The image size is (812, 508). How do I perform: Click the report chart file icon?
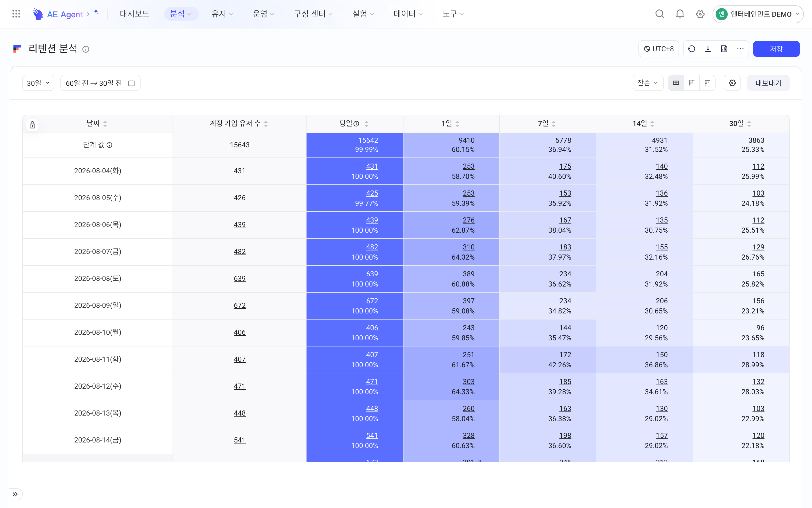pos(724,49)
